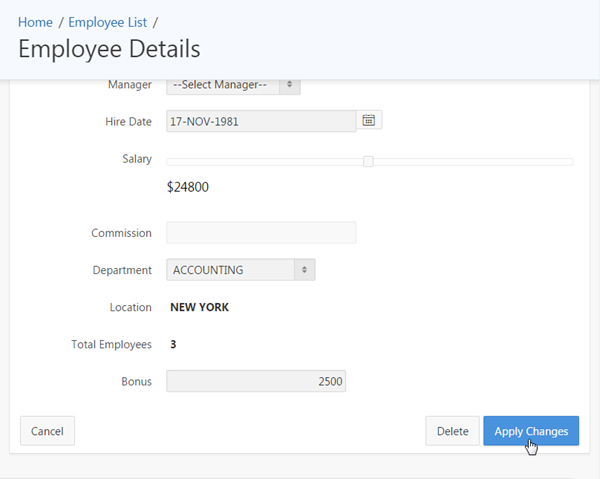Viewport: 600px width, 479px height.
Task: Click the Salary field label
Action: click(136, 159)
